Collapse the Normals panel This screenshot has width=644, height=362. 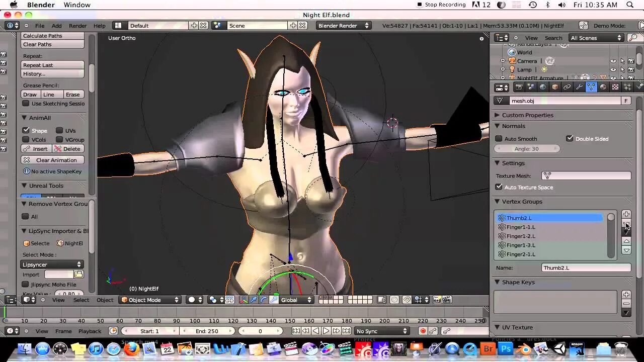497,126
